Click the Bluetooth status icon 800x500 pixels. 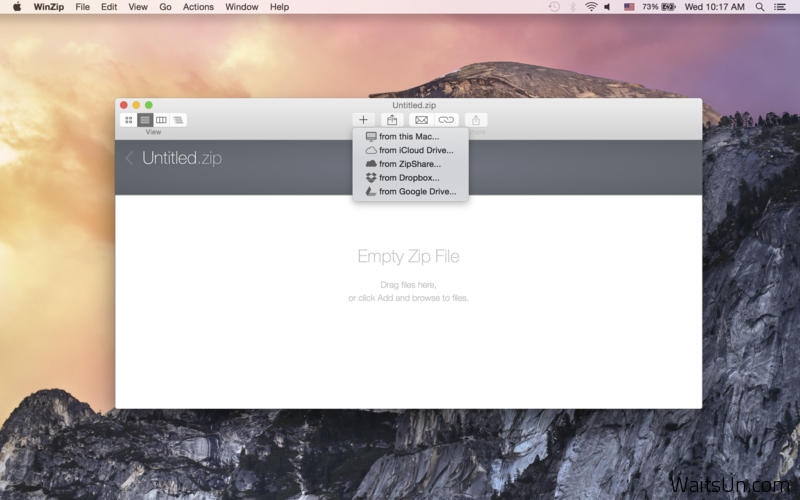(573, 7)
